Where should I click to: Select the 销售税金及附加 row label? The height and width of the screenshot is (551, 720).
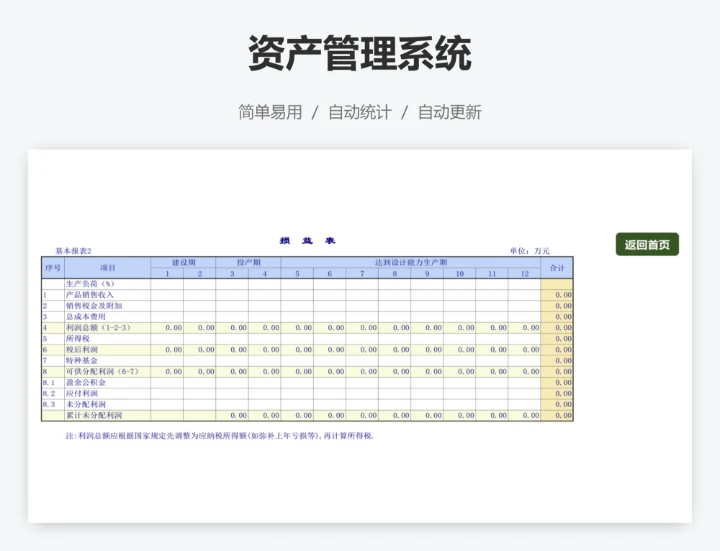(94, 306)
